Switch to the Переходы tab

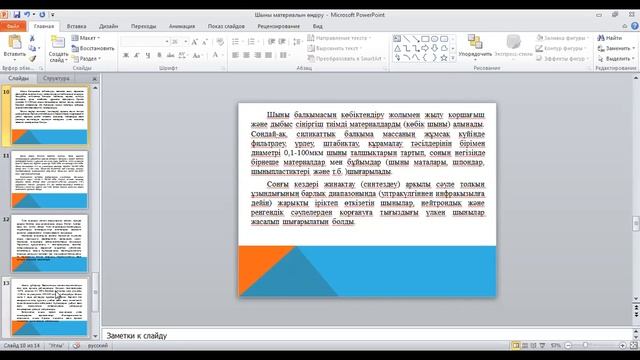point(144,26)
